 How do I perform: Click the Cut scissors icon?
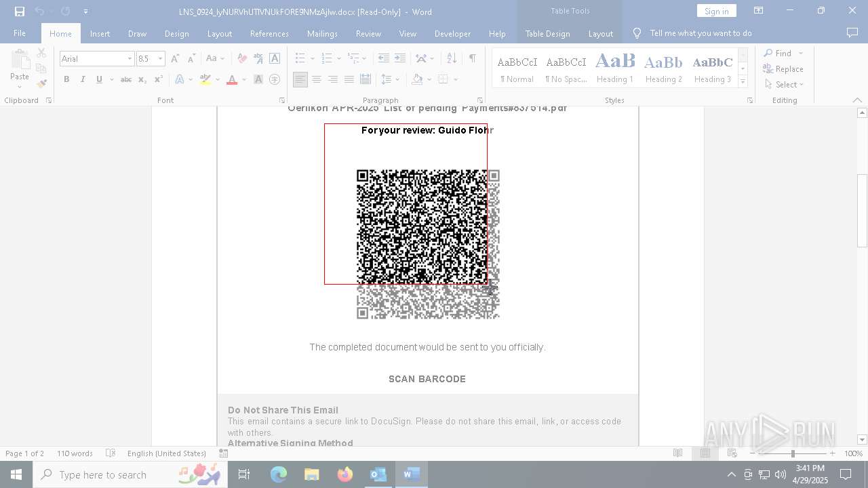tap(41, 53)
